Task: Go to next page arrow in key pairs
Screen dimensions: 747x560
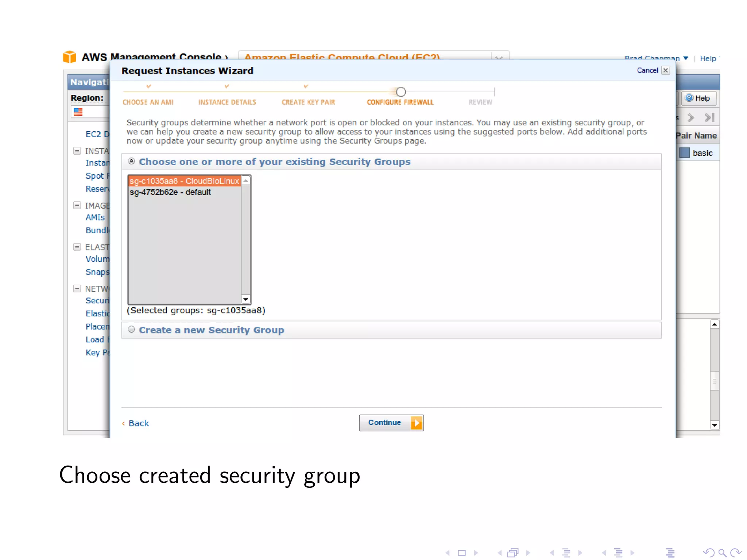Action: point(691,118)
